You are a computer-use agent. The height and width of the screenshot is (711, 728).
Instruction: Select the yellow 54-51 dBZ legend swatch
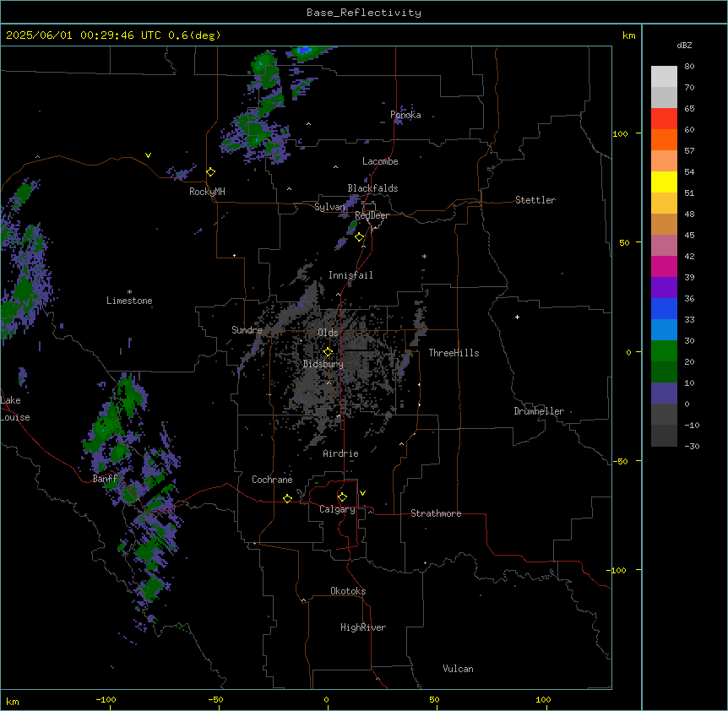(664, 182)
